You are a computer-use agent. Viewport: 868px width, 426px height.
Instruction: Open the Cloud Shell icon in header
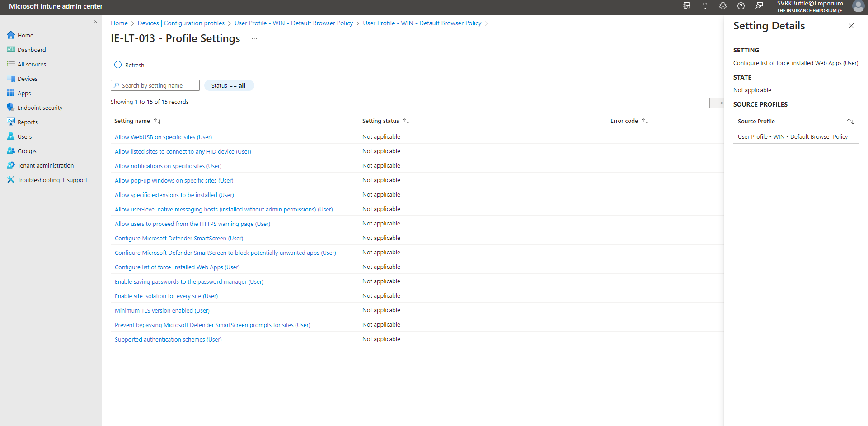[687, 6]
